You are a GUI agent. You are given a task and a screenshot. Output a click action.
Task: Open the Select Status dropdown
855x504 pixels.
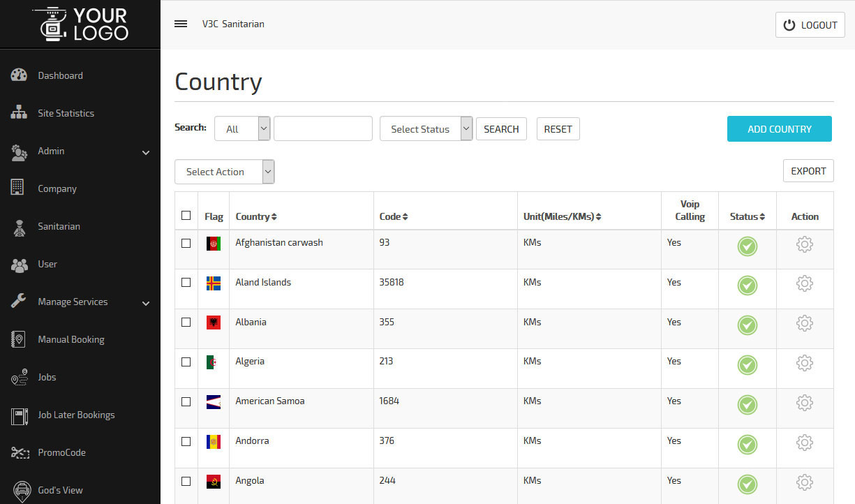tap(426, 128)
